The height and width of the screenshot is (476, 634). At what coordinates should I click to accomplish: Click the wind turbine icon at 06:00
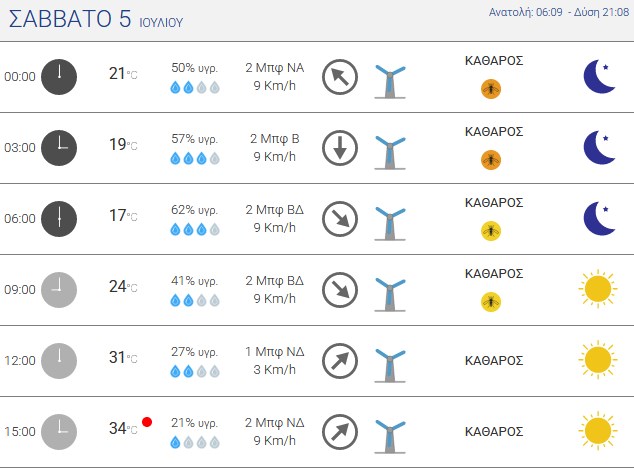pos(390,224)
